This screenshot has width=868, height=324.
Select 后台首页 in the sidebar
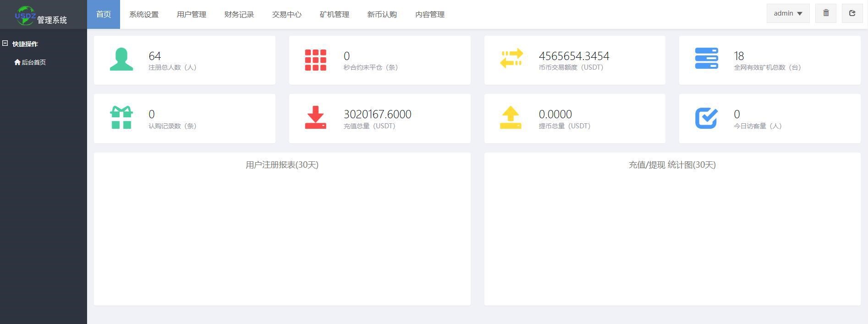[x=30, y=62]
